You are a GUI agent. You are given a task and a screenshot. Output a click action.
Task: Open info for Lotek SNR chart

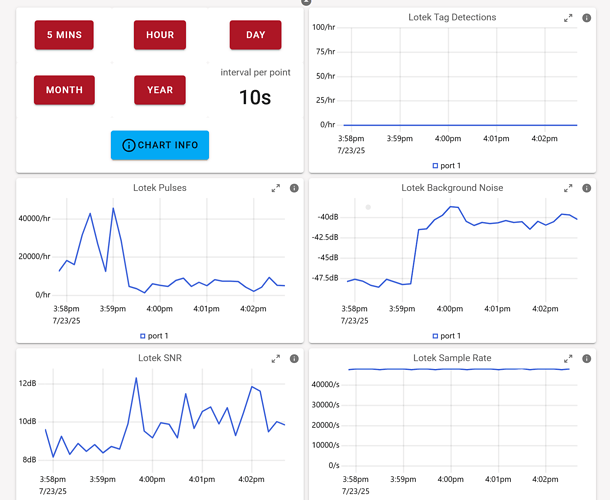pyautogui.click(x=294, y=358)
